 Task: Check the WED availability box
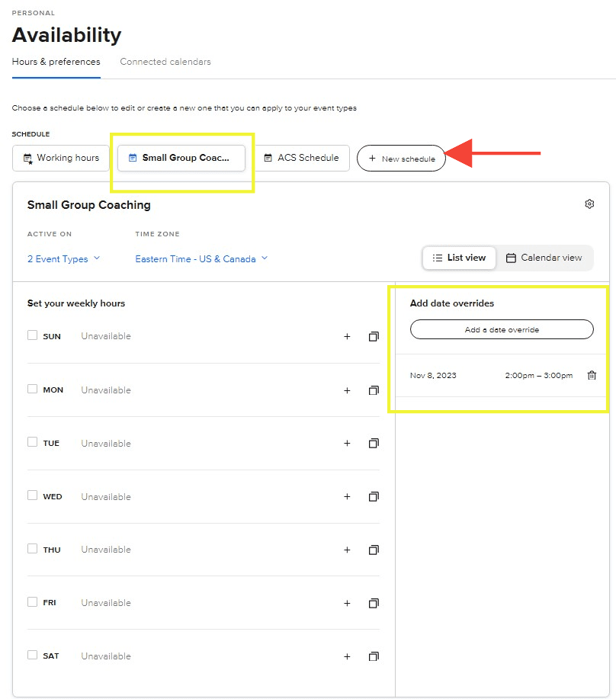click(32, 495)
